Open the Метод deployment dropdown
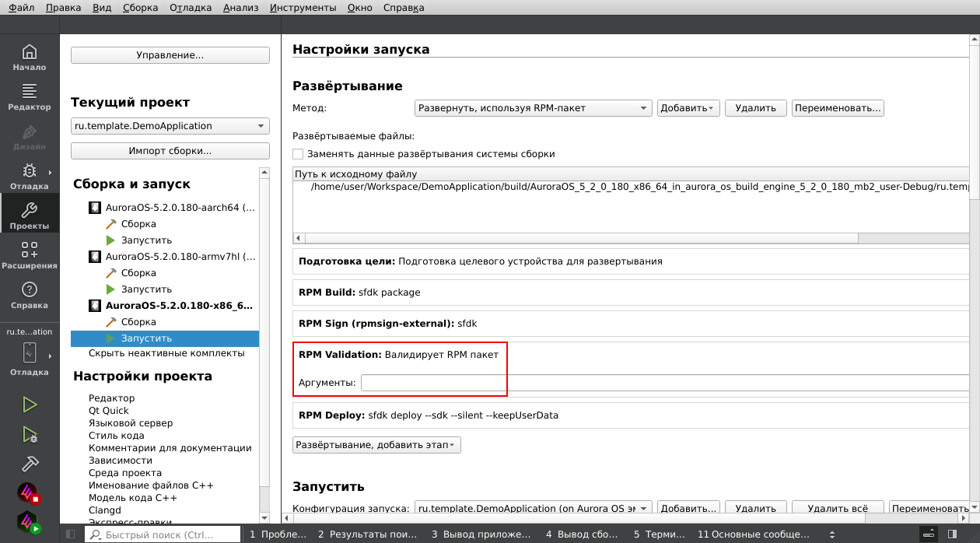Image resolution: width=980 pixels, height=543 pixels. tap(532, 107)
